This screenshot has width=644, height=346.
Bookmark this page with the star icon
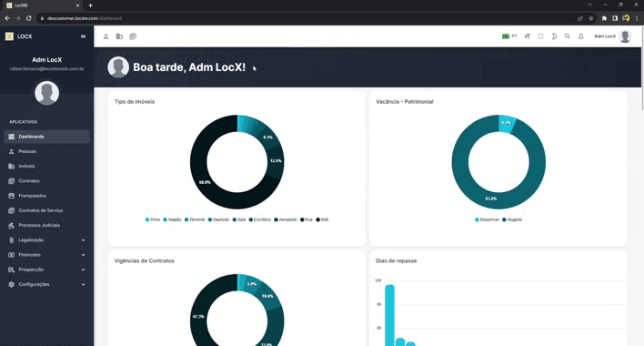pos(591,18)
